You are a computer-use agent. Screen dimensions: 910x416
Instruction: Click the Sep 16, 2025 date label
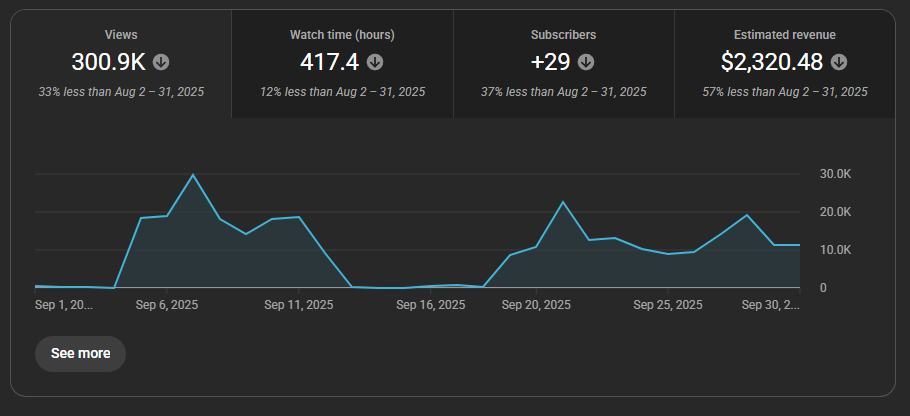point(432,305)
